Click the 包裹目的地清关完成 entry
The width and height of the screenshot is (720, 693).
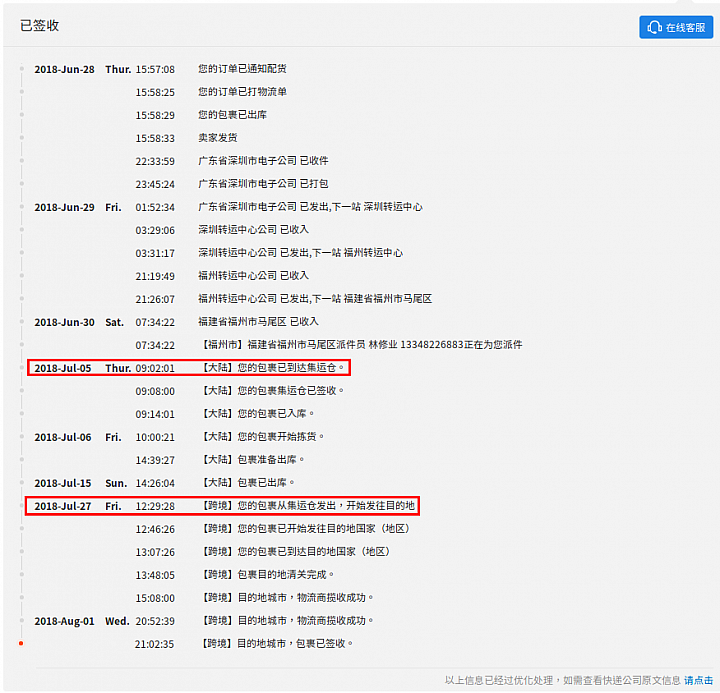point(268,575)
